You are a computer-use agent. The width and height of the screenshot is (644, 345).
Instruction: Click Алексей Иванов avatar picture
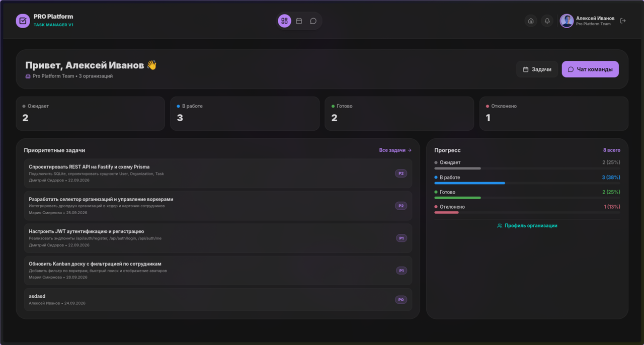pyautogui.click(x=567, y=21)
